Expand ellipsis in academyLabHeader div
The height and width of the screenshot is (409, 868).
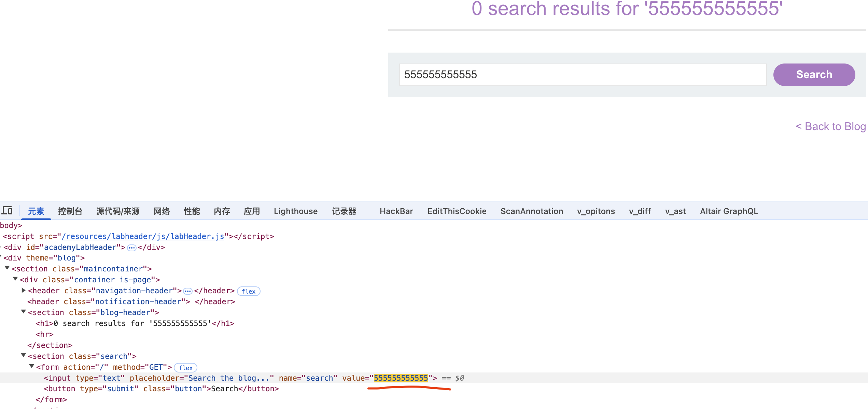pyautogui.click(x=131, y=248)
